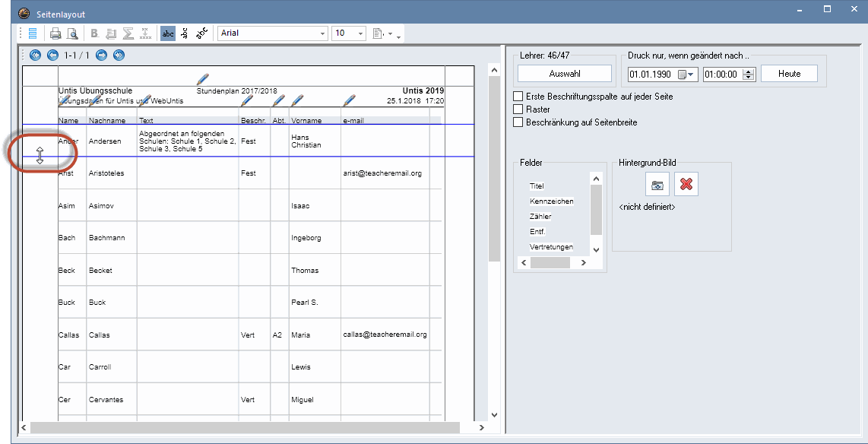Click the printer icon

(x=55, y=33)
